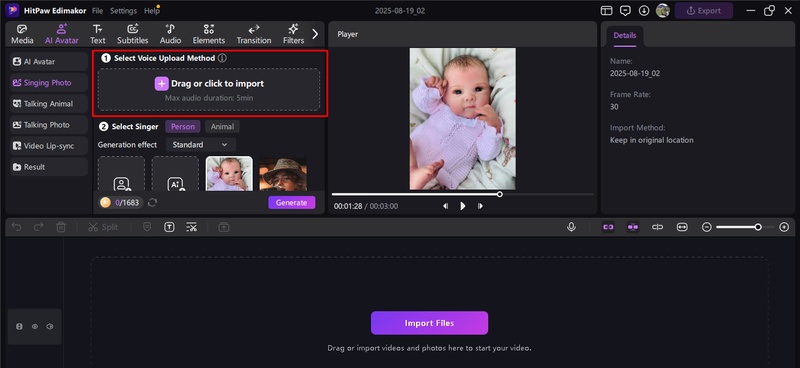Click the AI generate singer tile

[175, 174]
